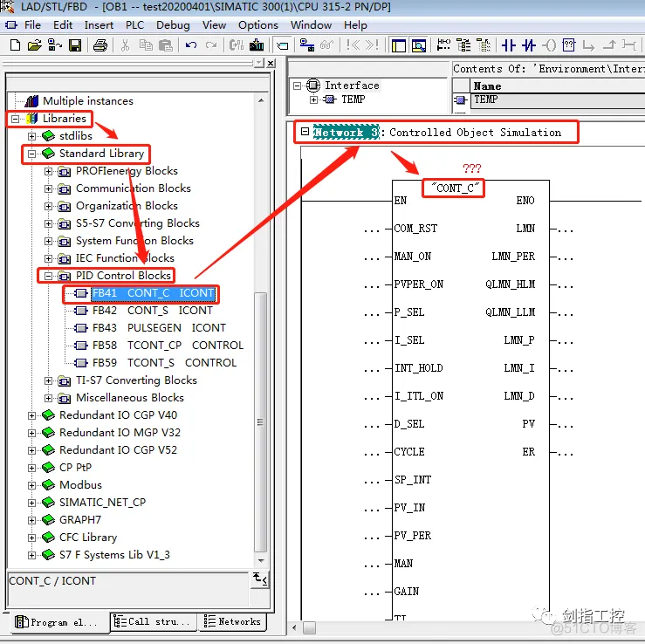Expand Communication Blocks folder
The image size is (645, 644).
[x=49, y=188]
